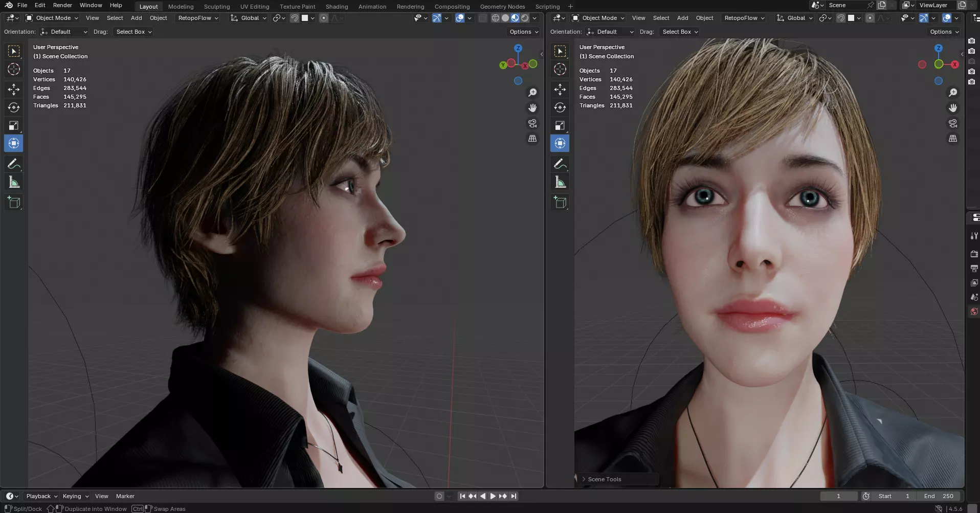Switch to the Sculpting workspace tab
980x513 pixels.
coord(217,7)
